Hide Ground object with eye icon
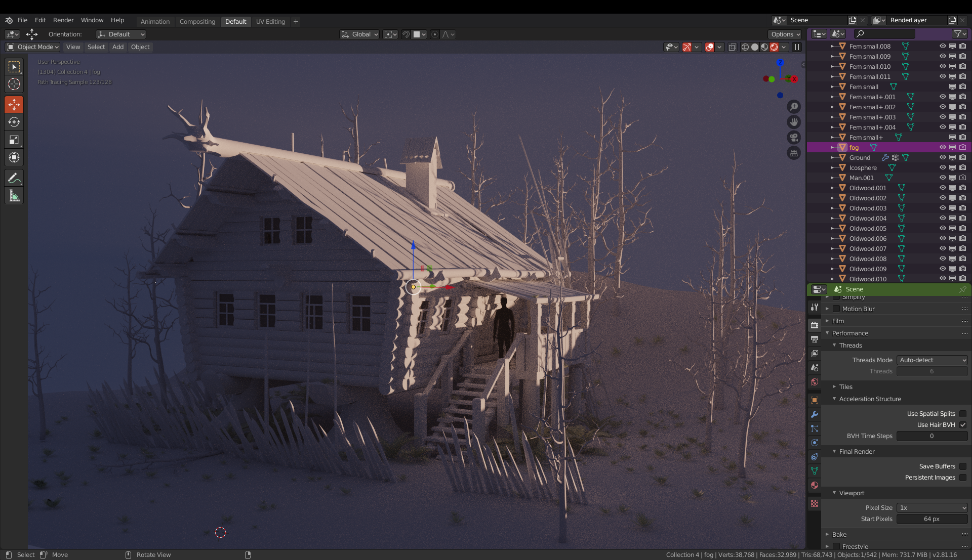972x560 pixels. pyautogui.click(x=943, y=157)
